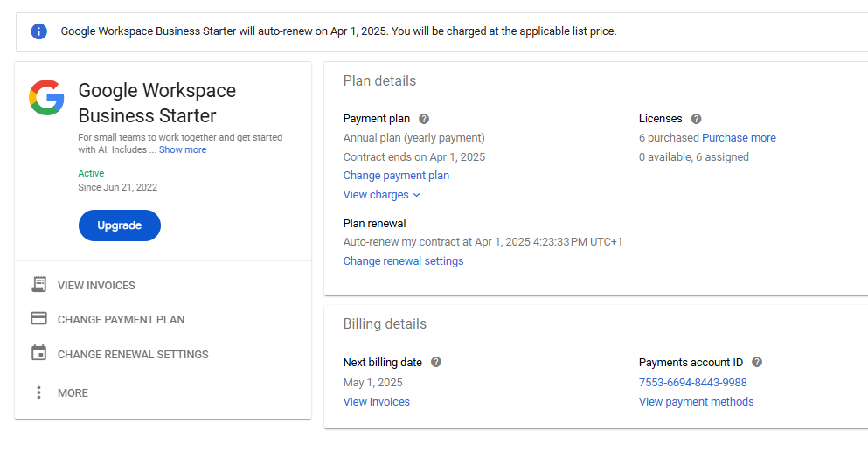Click 'Annual plan (yearly payment)' text
This screenshot has width=868, height=451.
point(414,138)
